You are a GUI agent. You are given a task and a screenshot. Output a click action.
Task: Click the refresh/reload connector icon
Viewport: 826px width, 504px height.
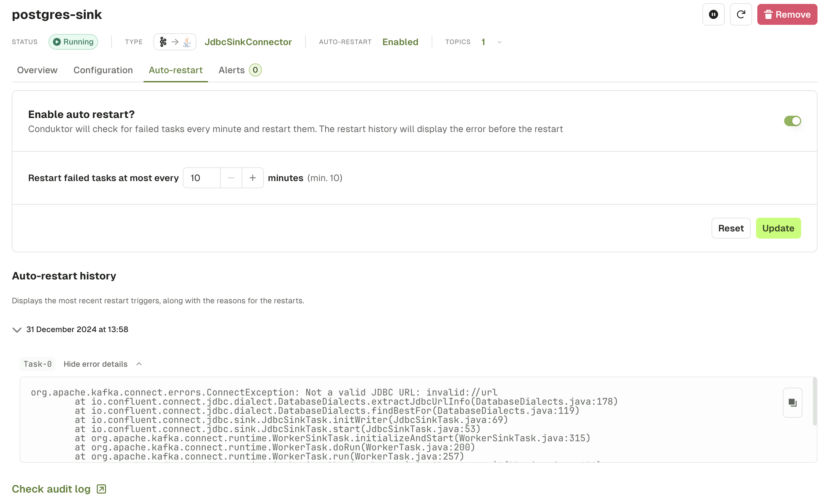741,14
